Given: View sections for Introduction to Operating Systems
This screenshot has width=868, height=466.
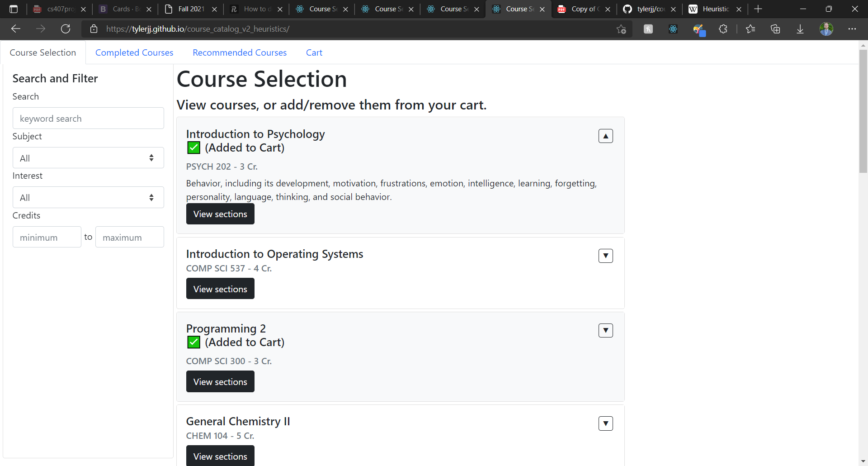Looking at the screenshot, I should tap(220, 289).
